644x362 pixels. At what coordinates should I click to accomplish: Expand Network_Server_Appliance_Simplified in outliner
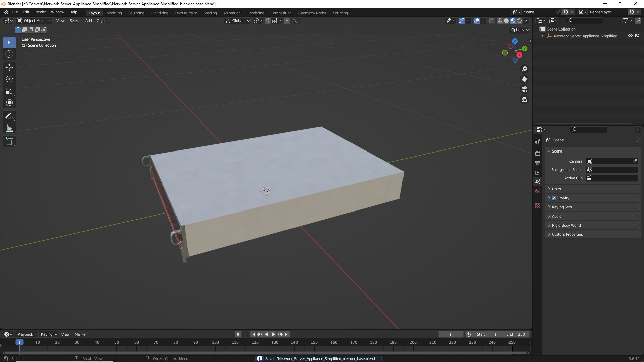click(543, 36)
